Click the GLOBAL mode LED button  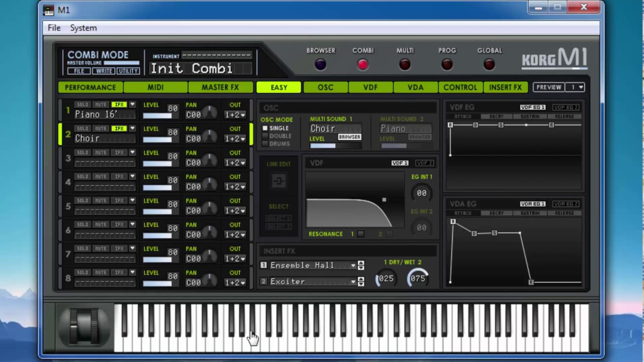tap(489, 64)
